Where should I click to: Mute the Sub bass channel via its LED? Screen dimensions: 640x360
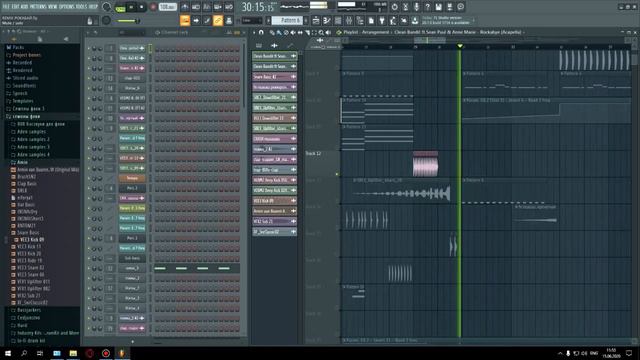(89, 258)
